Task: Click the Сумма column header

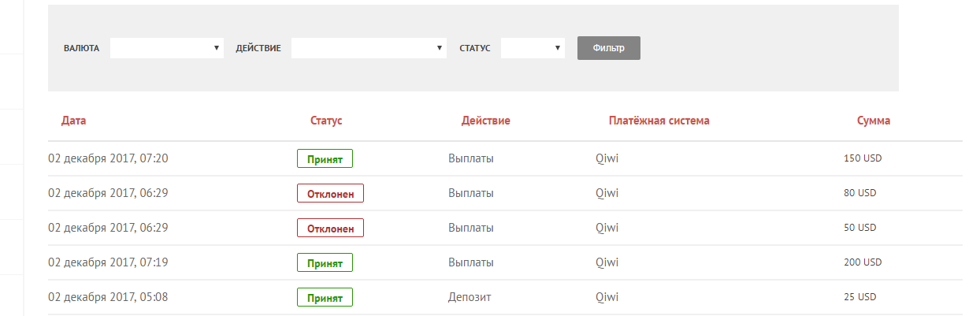Action: point(874,121)
